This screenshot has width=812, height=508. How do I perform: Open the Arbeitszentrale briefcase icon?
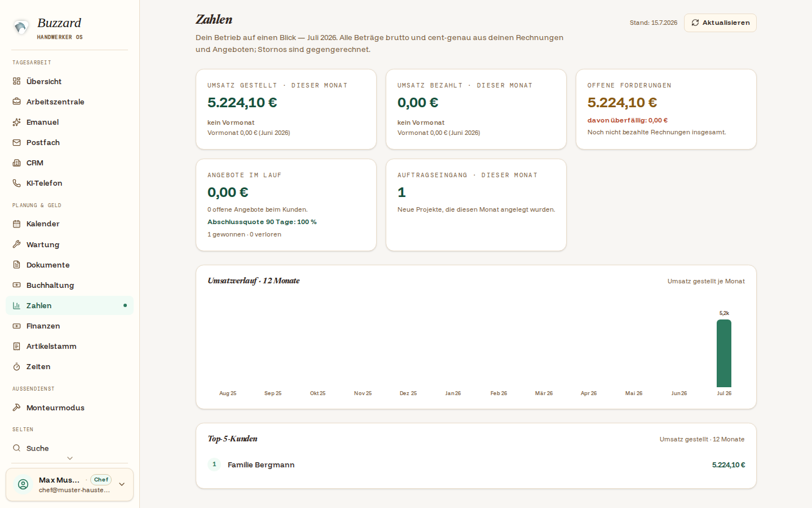point(17,102)
